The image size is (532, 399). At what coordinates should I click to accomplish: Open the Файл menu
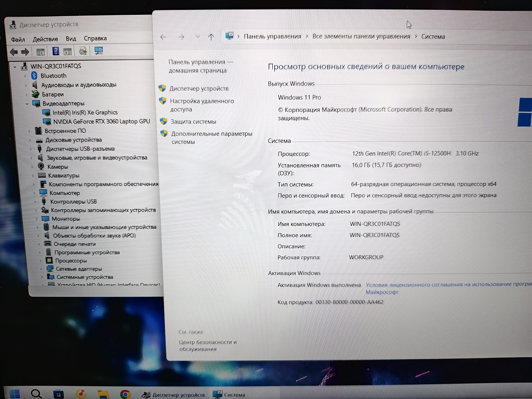(x=18, y=39)
